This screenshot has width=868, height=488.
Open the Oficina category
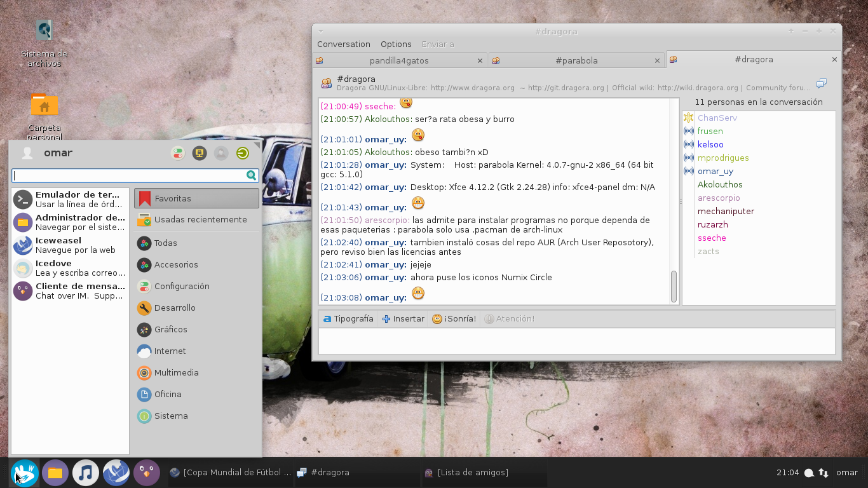coord(196,395)
